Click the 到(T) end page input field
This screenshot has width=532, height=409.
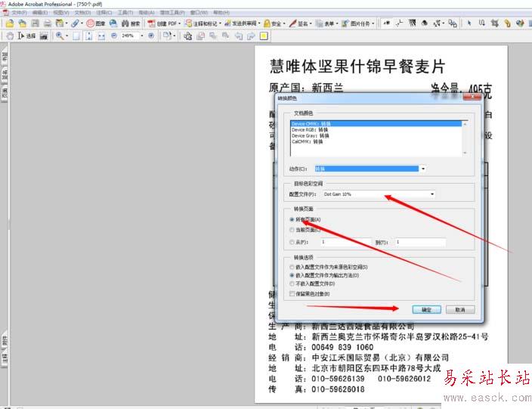(420, 242)
